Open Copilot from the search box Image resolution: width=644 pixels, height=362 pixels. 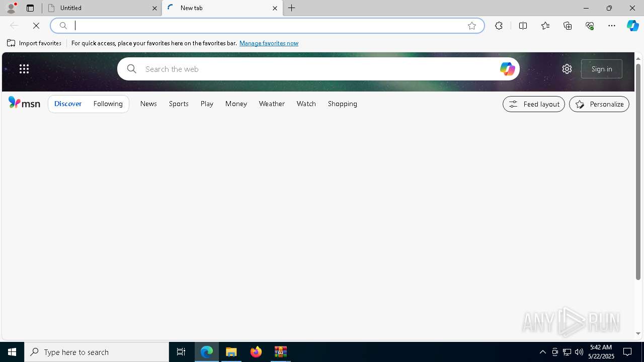[507, 69]
